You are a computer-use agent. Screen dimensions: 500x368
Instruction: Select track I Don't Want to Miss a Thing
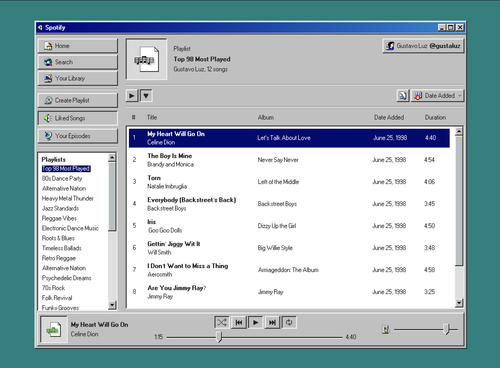(x=289, y=270)
